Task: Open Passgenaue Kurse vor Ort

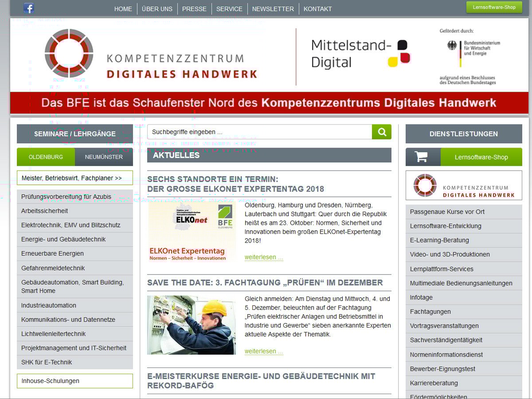Action: click(464, 211)
